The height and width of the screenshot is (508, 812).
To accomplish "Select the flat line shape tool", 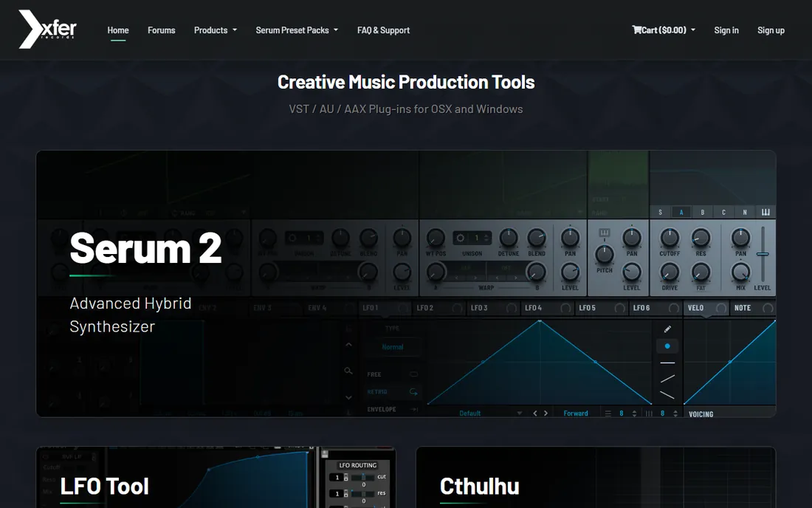I will tap(667, 363).
